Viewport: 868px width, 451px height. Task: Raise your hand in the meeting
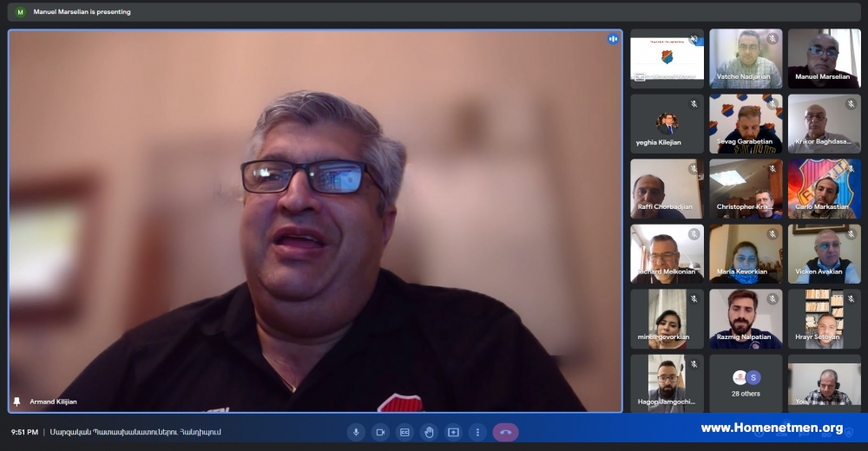click(429, 432)
